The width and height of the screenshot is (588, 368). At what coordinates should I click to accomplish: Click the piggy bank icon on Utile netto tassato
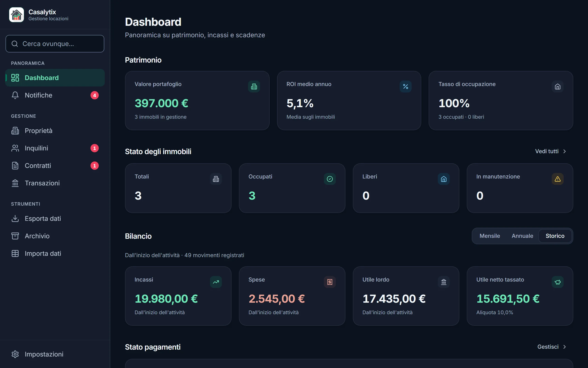[x=558, y=282]
